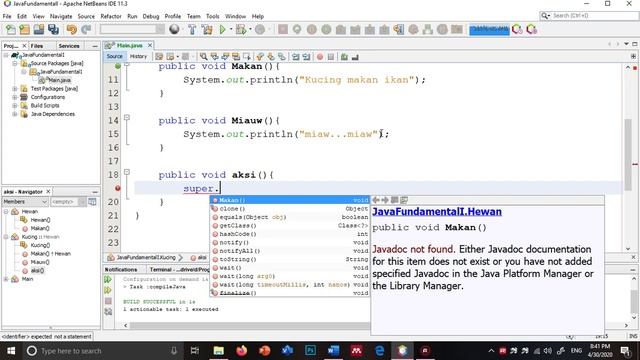Viewport: 640px width, 360px height.
Task: Click the Debug Project icon
Action: 241,29
